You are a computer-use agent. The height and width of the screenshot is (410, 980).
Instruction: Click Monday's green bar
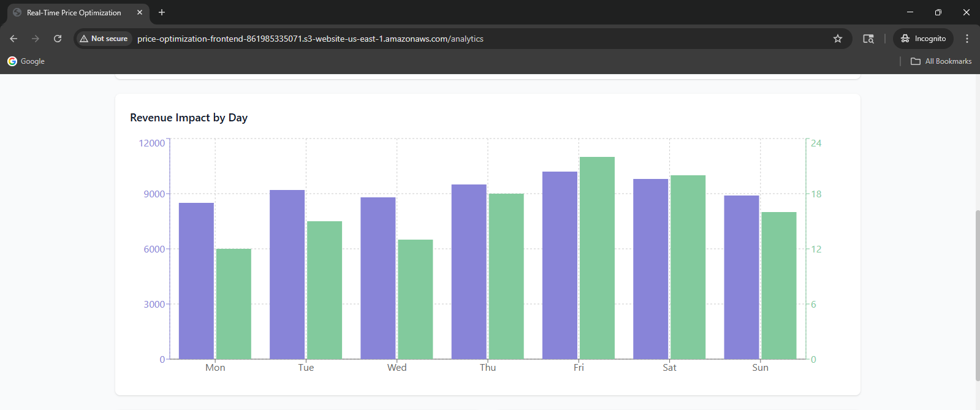(x=234, y=304)
